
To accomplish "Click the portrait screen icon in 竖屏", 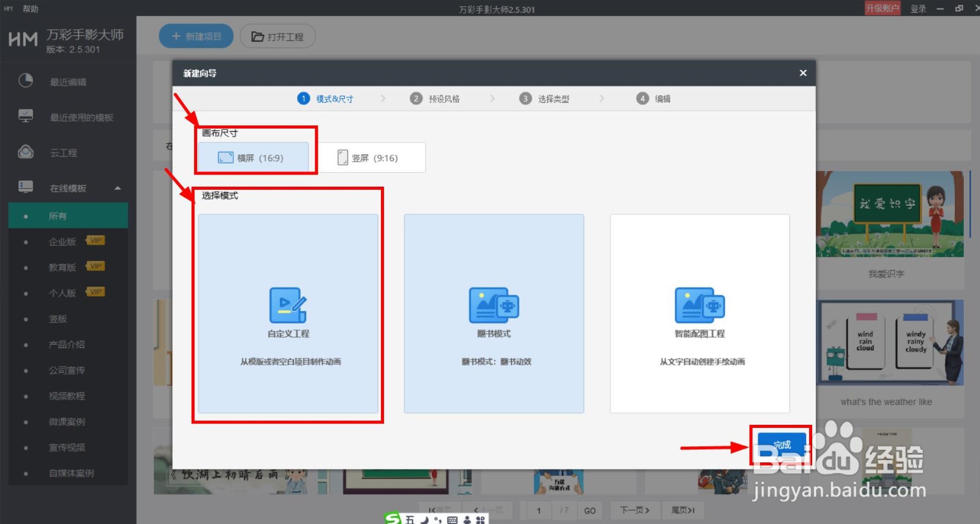I will click(343, 157).
